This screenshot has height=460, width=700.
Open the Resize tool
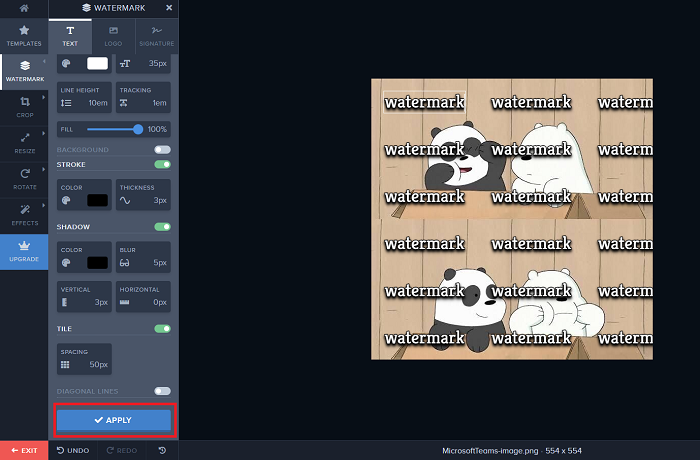(x=25, y=143)
